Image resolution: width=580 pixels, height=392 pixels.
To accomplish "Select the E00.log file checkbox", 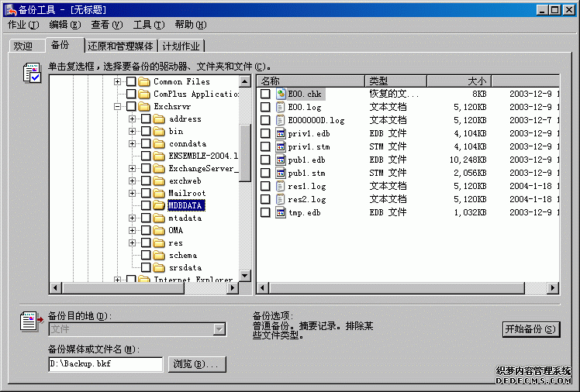I will [x=265, y=107].
